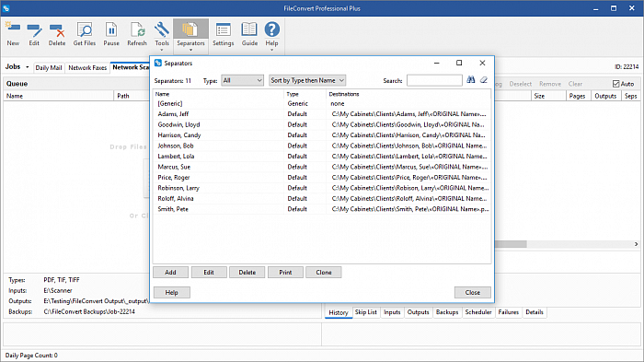Add a new separator
Viewport: 644px width, 362px height.
[x=170, y=273]
